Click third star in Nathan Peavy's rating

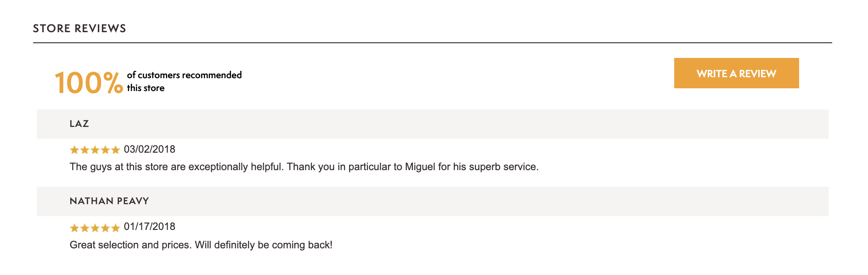[95, 228]
